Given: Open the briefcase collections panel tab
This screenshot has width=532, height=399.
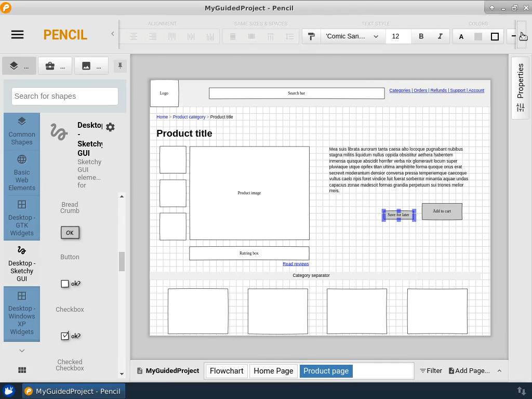Looking at the screenshot, I should [55, 66].
